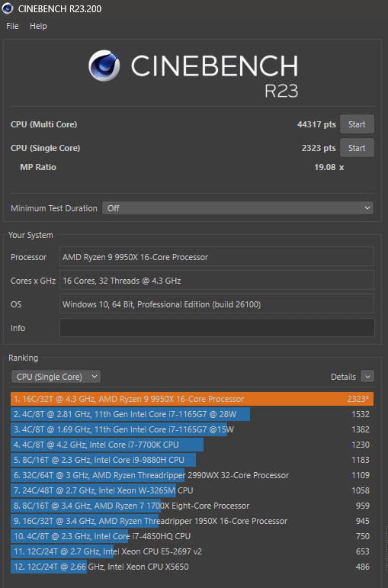This screenshot has width=388, height=588.
Task: Open the Minimum Test Duration dropdown
Action: tap(238, 207)
